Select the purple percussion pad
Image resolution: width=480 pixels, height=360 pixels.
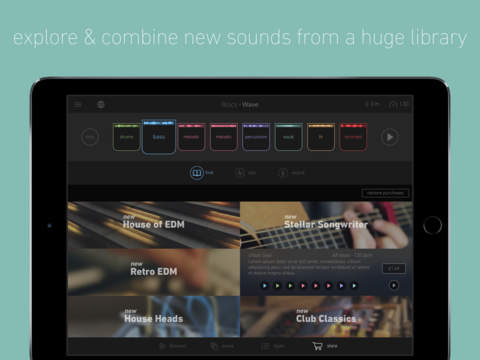(x=256, y=137)
